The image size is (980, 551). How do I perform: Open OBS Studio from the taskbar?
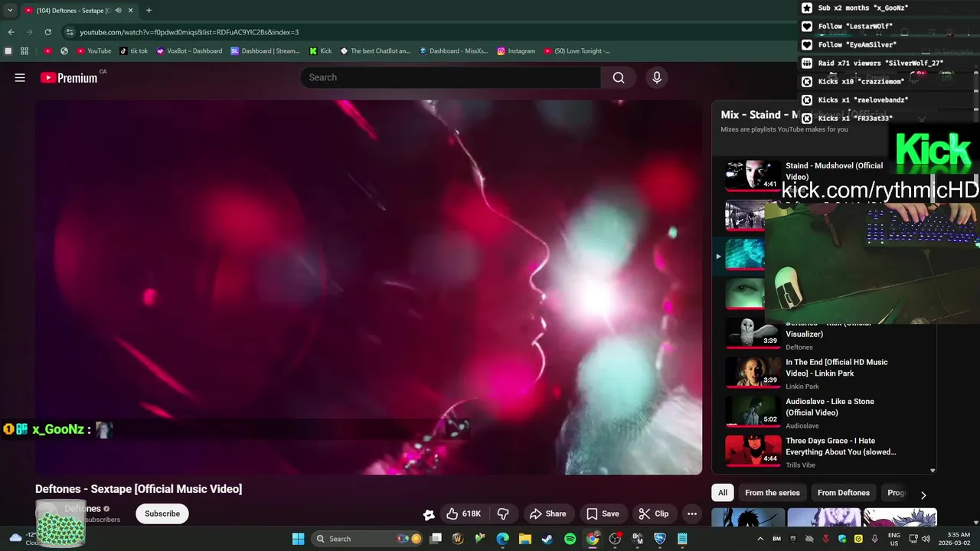(x=615, y=539)
